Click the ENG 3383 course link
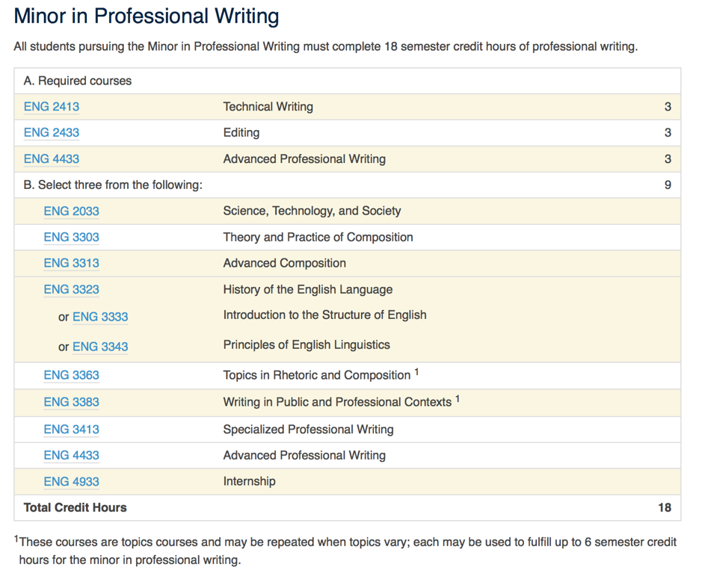This screenshot has width=702, height=588. click(x=71, y=402)
